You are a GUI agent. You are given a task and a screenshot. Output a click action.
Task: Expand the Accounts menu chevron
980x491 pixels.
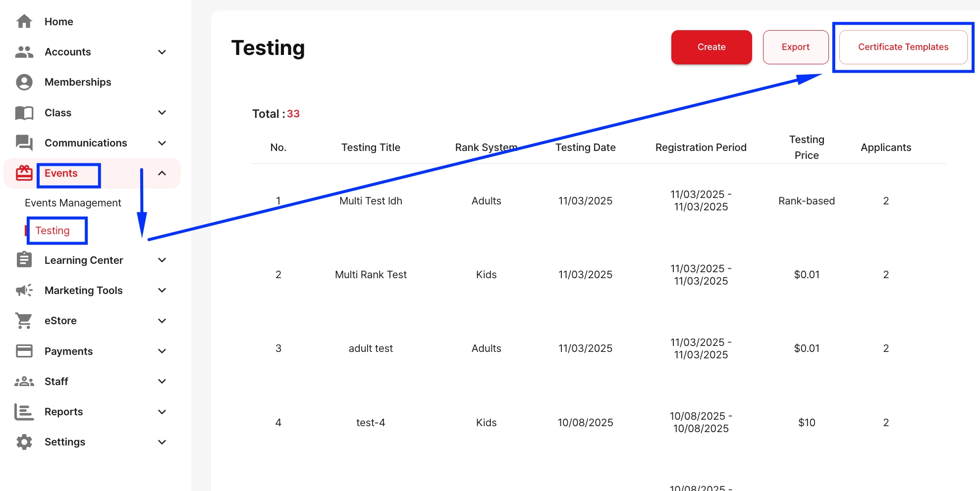tap(162, 52)
